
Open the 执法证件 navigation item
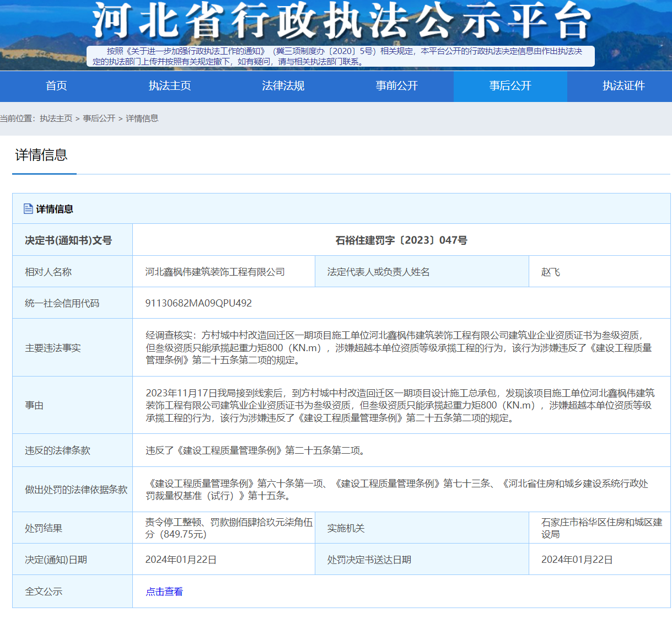click(623, 86)
